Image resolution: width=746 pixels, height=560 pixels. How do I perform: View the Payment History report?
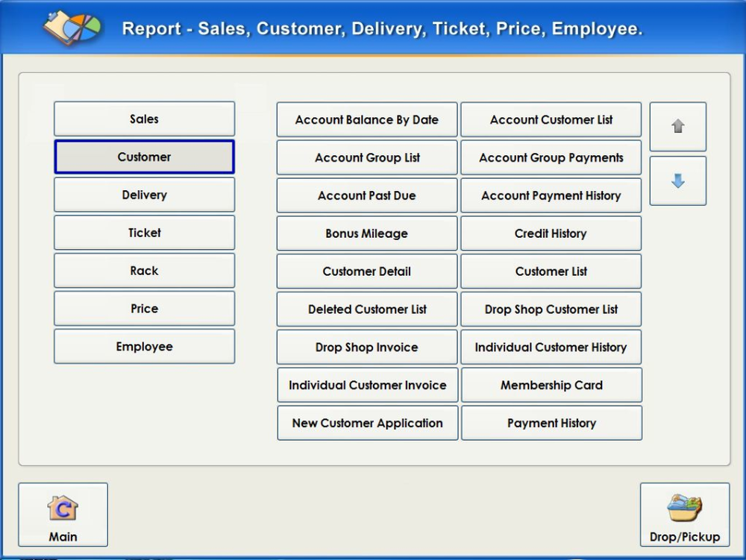[x=551, y=423]
